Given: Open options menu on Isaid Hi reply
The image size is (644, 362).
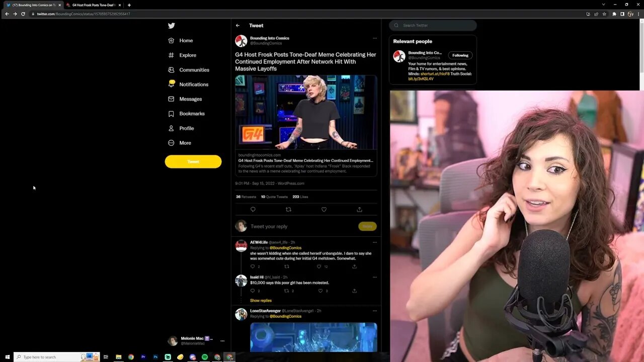Looking at the screenshot, I should click(374, 277).
